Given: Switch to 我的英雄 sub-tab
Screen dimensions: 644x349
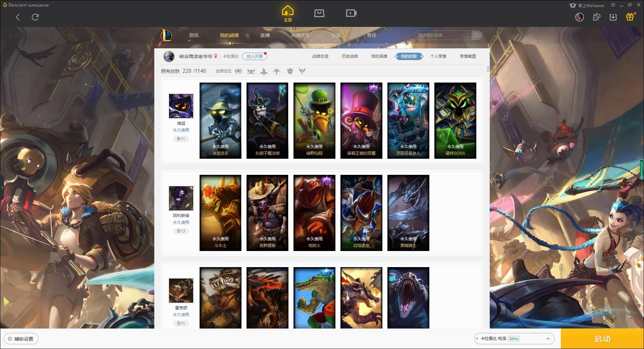Looking at the screenshot, I should [x=379, y=56].
